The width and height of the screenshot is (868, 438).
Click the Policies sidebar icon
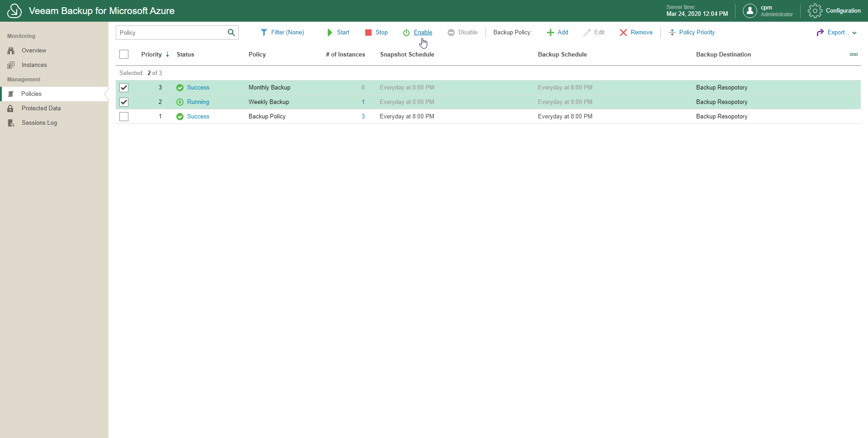[x=11, y=94]
